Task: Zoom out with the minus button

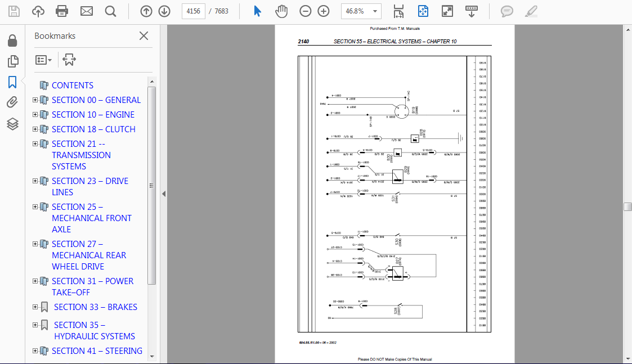Action: pyautogui.click(x=306, y=11)
